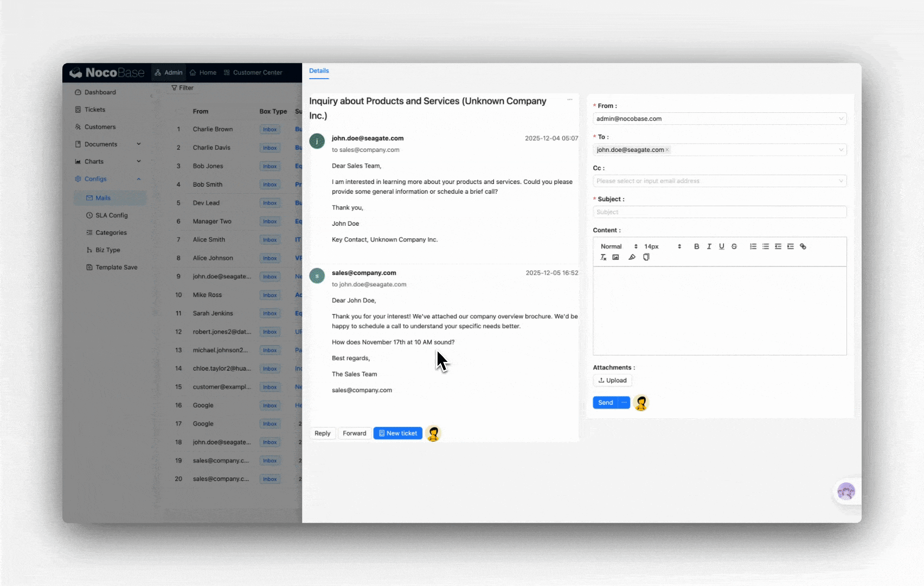
Task: Collapse the Configs sidebar section
Action: (139, 179)
